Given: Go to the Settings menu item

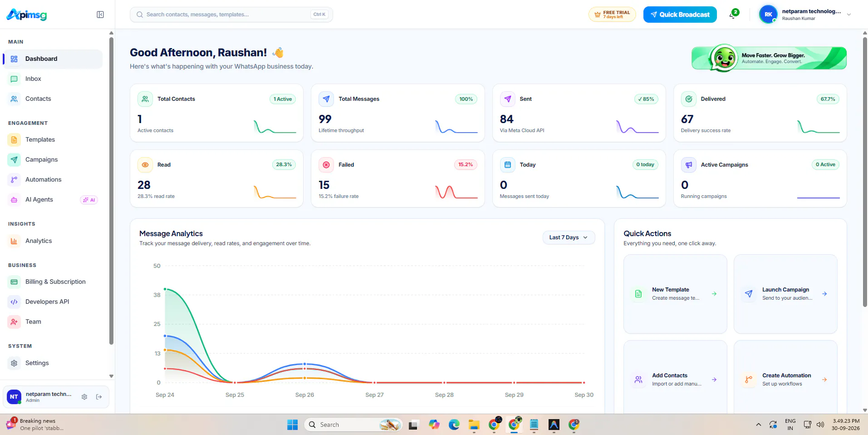Looking at the screenshot, I should pyautogui.click(x=53, y=363).
